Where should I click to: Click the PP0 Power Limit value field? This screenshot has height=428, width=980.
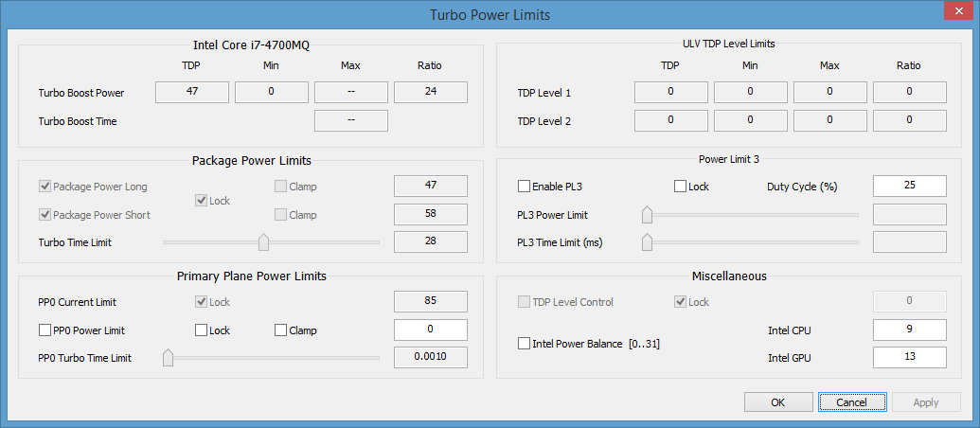click(431, 330)
